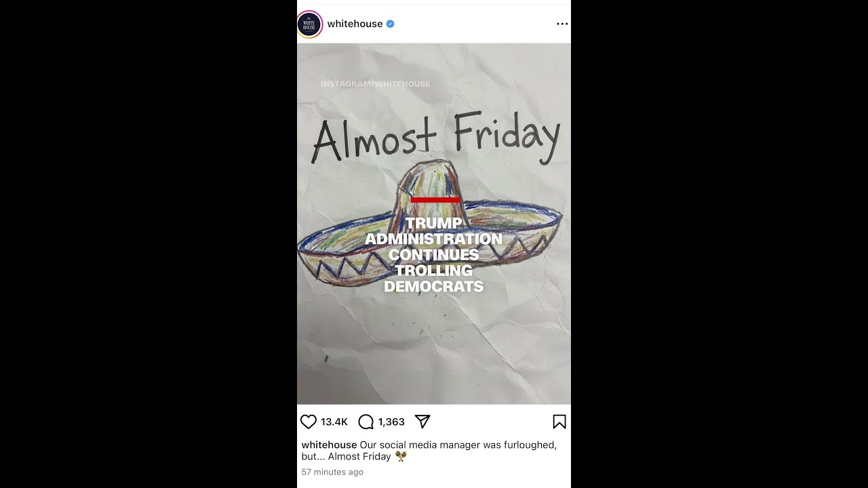Click the Almost Friday handwritten text
This screenshot has width=868, height=488.
436,138
